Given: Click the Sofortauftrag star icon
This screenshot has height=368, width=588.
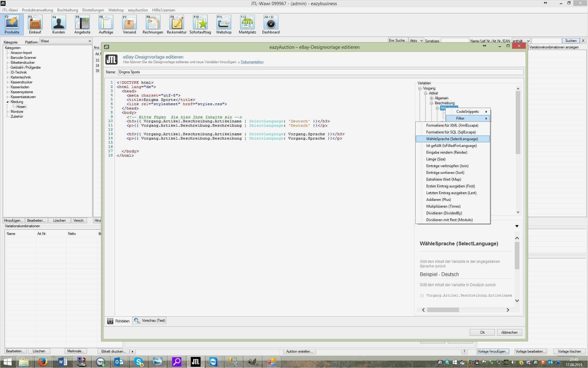Looking at the screenshot, I should click(200, 24).
